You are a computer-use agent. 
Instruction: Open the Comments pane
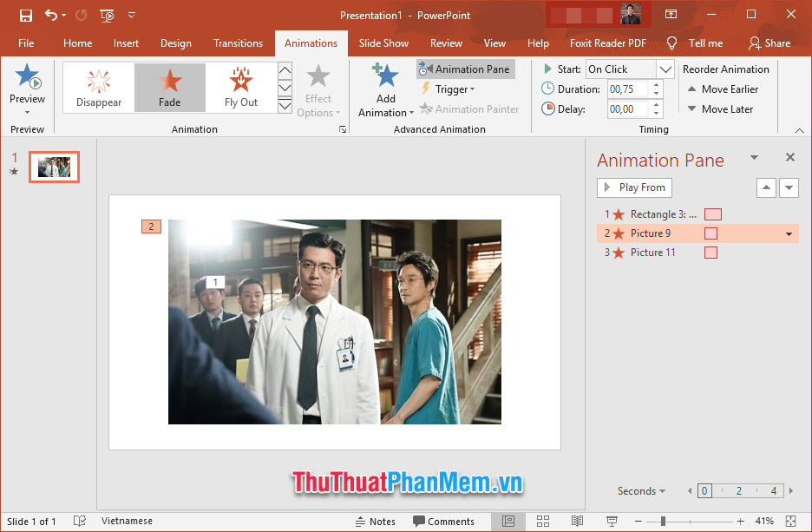point(444,521)
